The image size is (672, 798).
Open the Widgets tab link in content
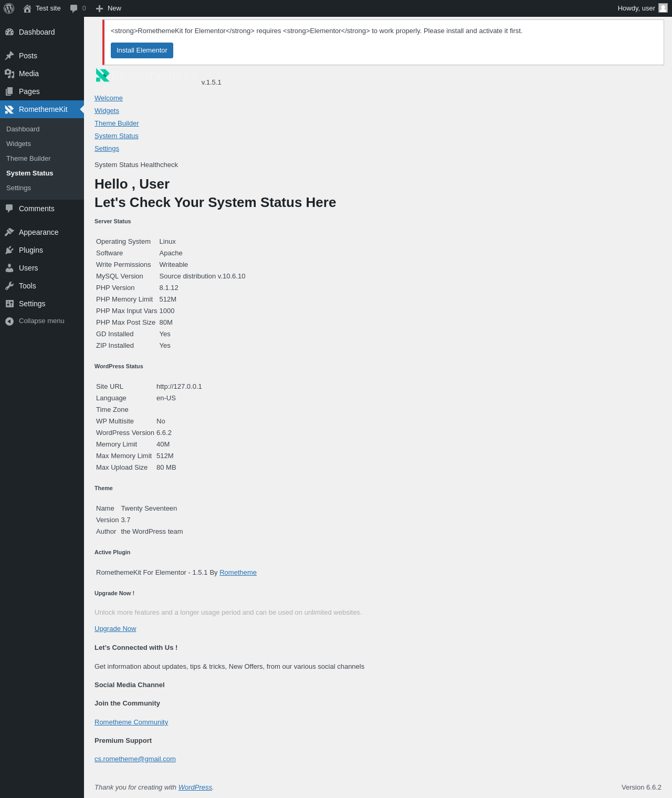pos(107,111)
